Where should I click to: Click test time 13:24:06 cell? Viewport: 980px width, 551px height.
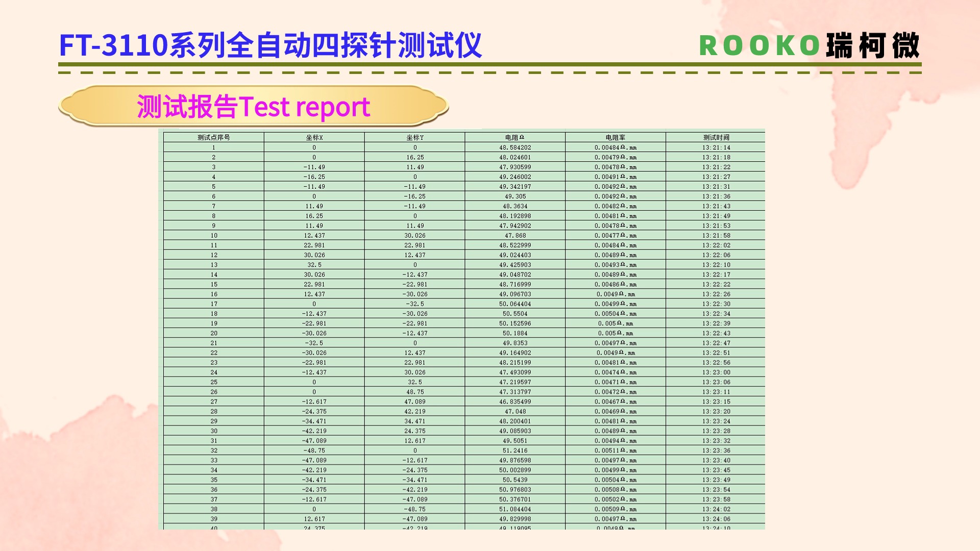pos(716,519)
